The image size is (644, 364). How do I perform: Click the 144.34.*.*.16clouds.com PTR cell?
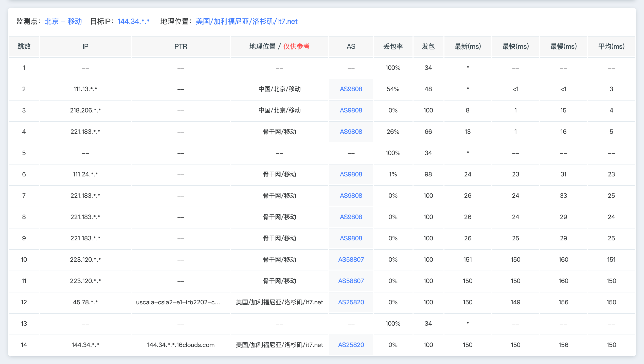click(x=181, y=345)
